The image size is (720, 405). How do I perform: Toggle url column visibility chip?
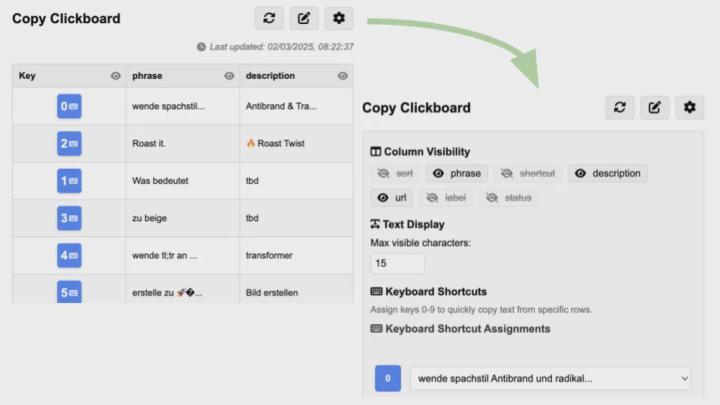point(392,198)
